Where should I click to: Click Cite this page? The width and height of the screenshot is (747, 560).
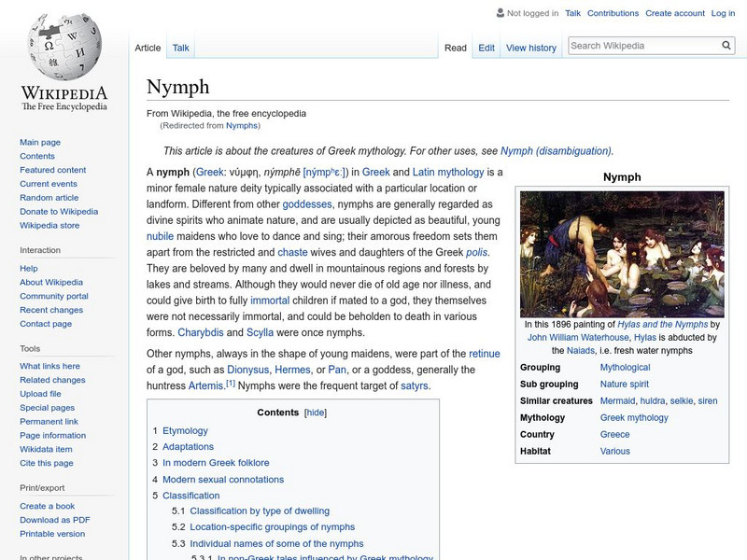coord(46,462)
